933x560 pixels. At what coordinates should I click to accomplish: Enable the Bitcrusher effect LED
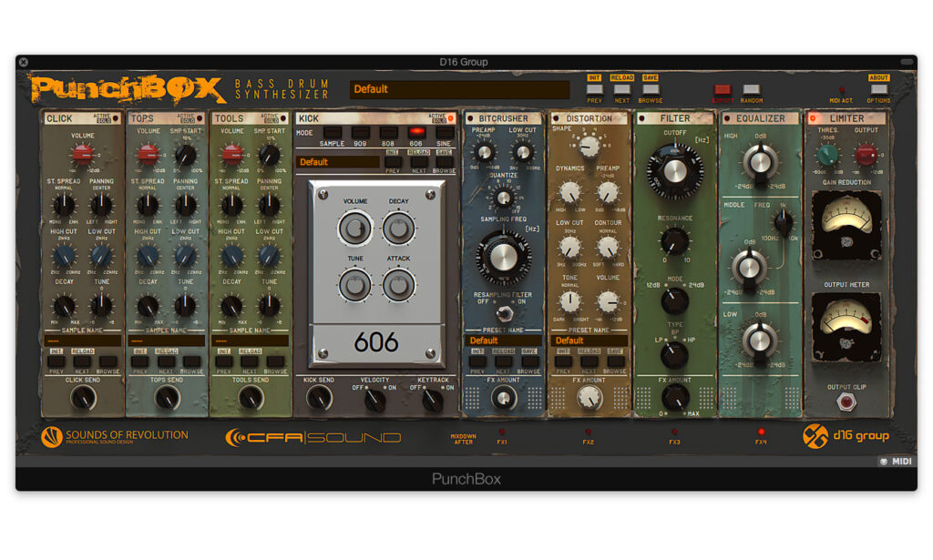(470, 119)
